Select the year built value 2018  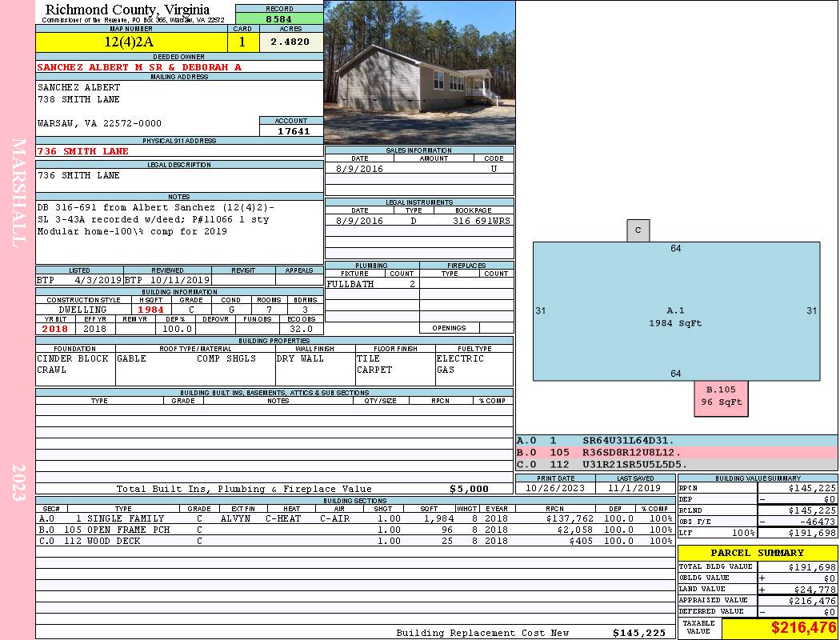55,329
